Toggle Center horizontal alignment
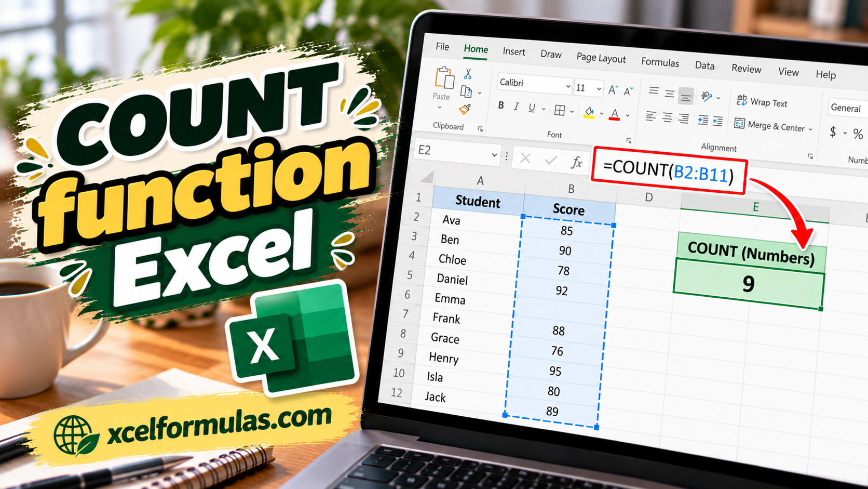This screenshot has height=489, width=868. click(668, 118)
